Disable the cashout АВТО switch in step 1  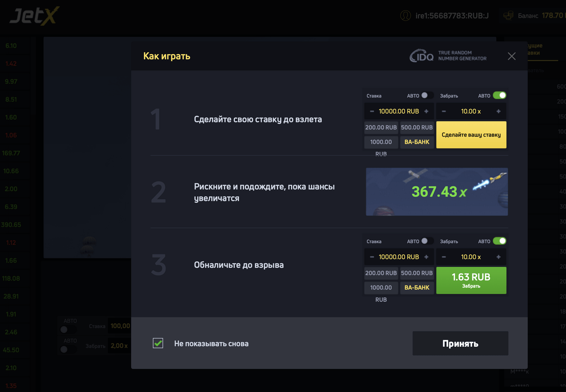(x=499, y=96)
